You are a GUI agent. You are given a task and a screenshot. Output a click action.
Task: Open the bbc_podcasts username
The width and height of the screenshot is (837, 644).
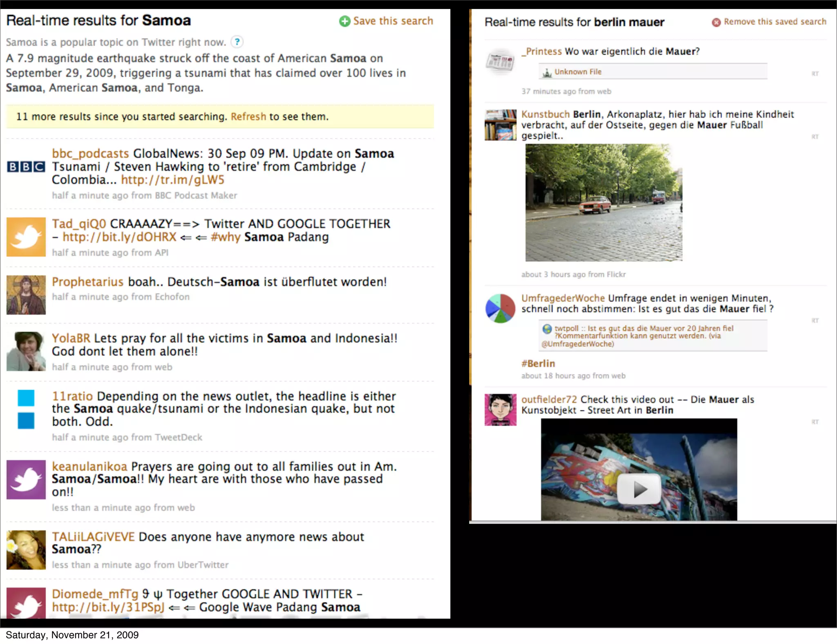90,154
